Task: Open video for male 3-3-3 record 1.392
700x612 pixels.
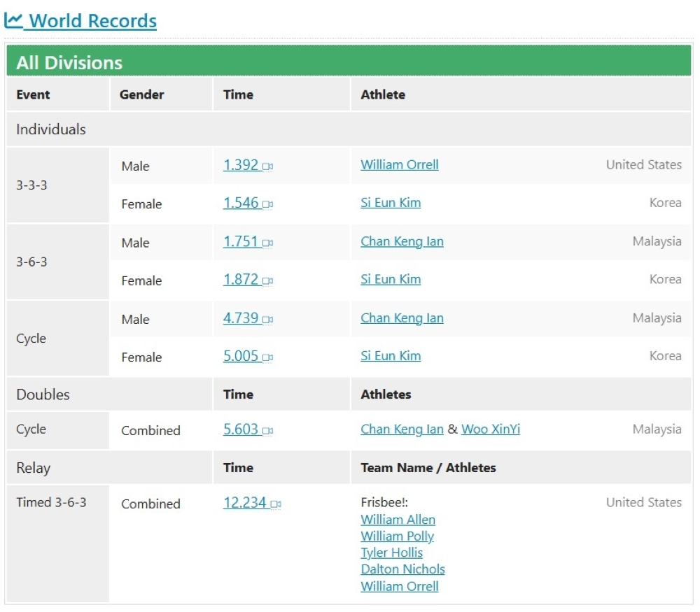Action: click(267, 166)
